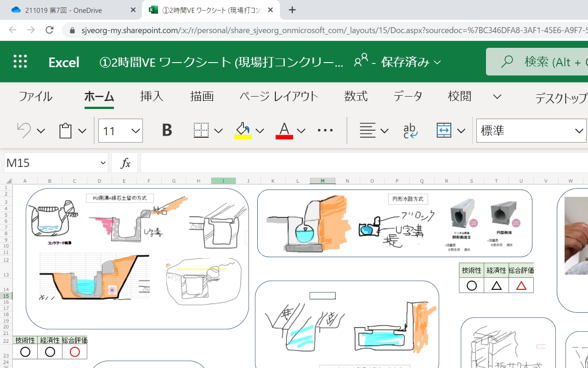
Task: Toggle wrap text icon
Action: coord(410,131)
